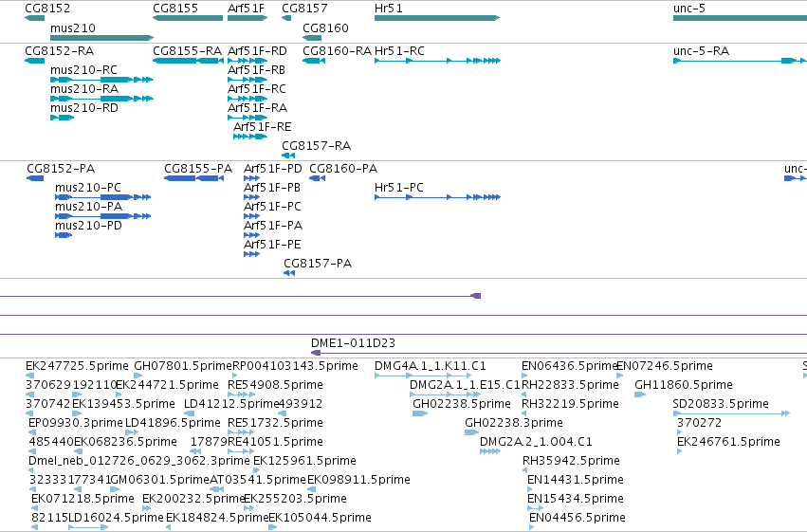Select the EN04456.5prime EST label
This screenshot has width=807, height=532.
pyautogui.click(x=578, y=518)
